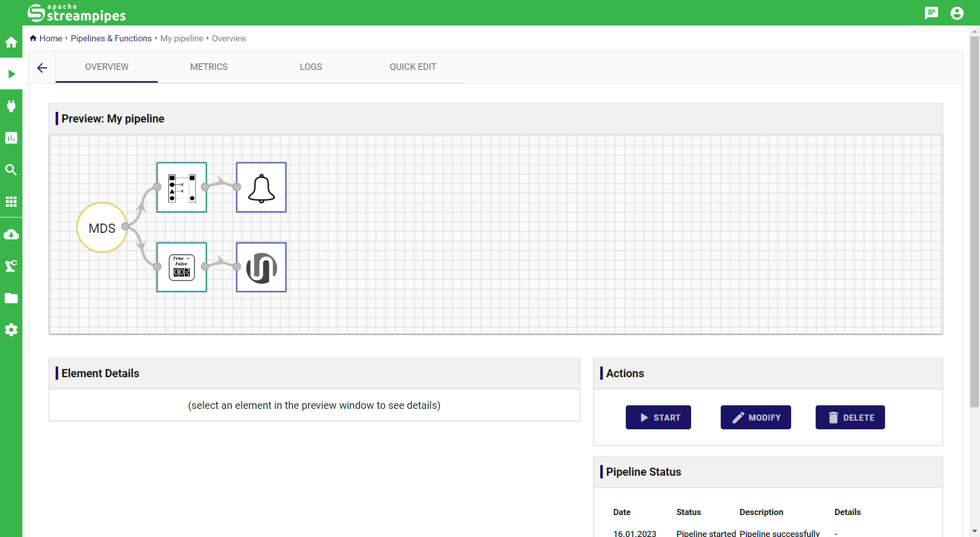Click Pipelines & Functions breadcrumb link
Viewport: 980px width, 537px height.
point(111,38)
